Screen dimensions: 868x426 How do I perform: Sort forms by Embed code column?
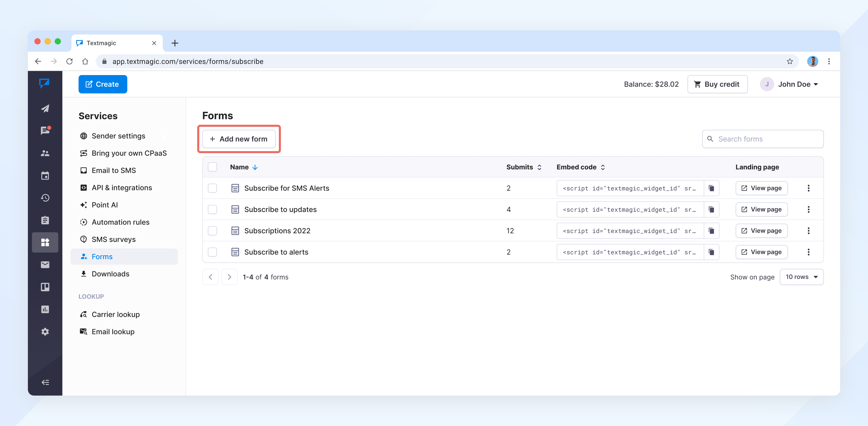pos(581,167)
